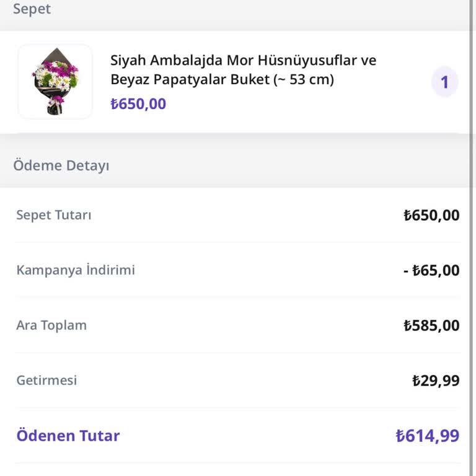This screenshot has width=476, height=476.
Task: Click the Kampanya İndirimi label
Action: coord(75,270)
